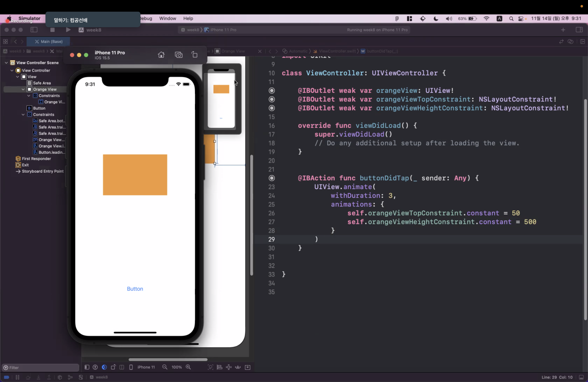
Task: Open canvas accessibility options icon
Action: point(95,367)
